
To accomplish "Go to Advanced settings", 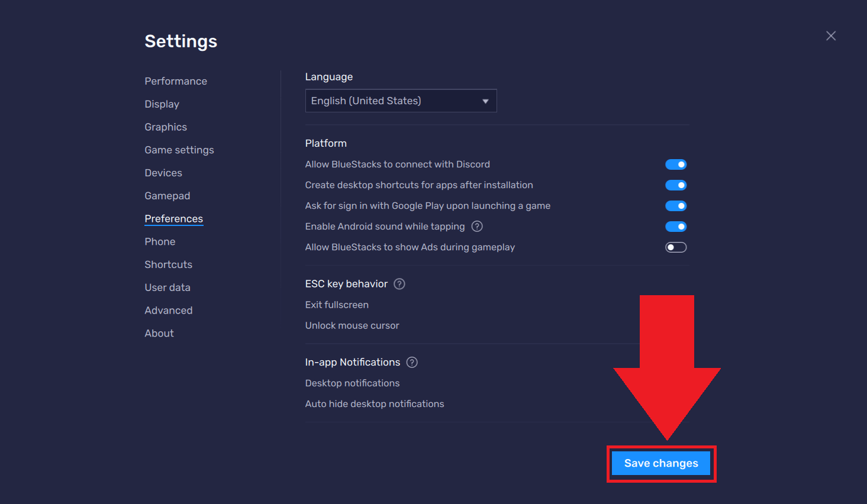I will (x=168, y=310).
